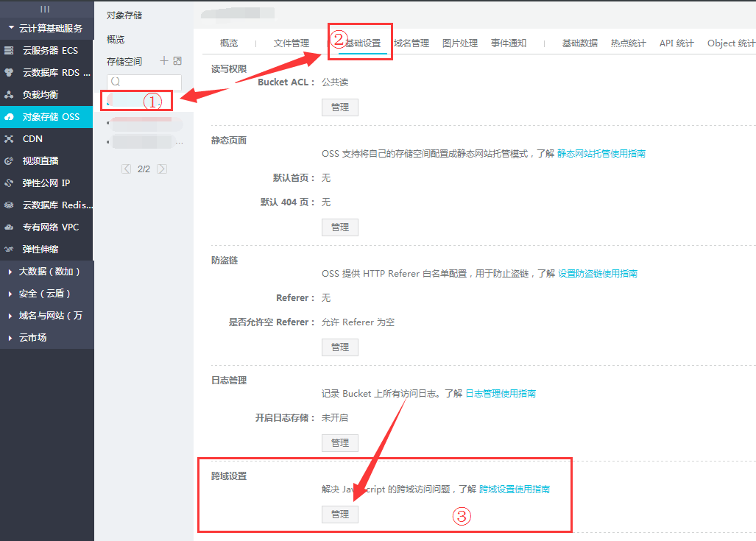The image size is (756, 541).
Task: Click the expand icon beside the plus
Action: (177, 61)
